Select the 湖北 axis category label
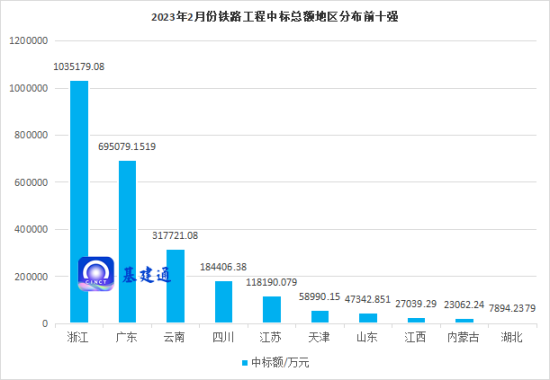Image resolution: width=550 pixels, height=380 pixels. pyautogui.click(x=511, y=337)
